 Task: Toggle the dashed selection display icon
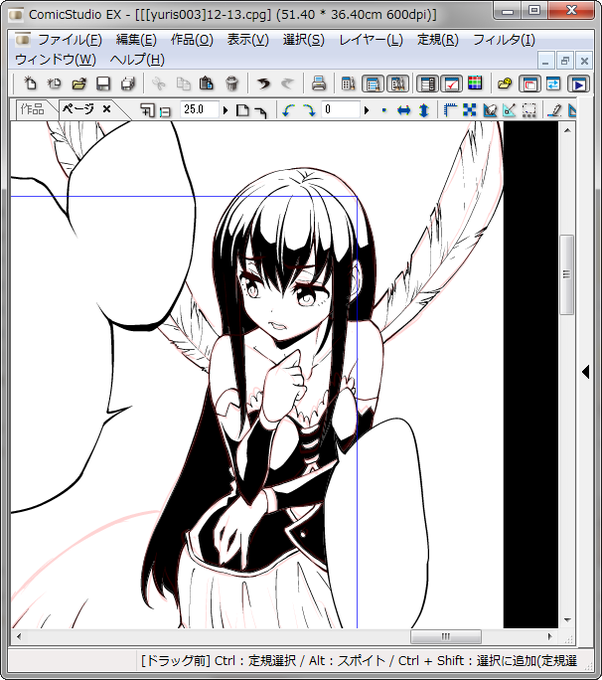(x=529, y=110)
